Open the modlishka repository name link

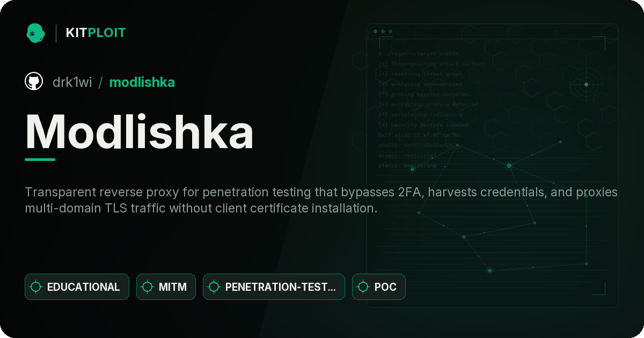click(142, 82)
